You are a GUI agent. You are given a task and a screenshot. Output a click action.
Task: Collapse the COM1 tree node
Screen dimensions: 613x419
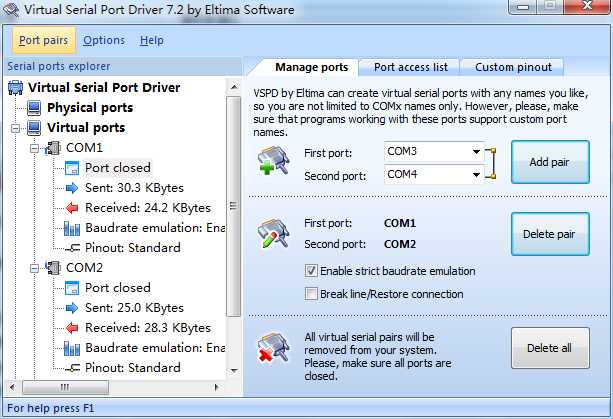click(x=34, y=148)
